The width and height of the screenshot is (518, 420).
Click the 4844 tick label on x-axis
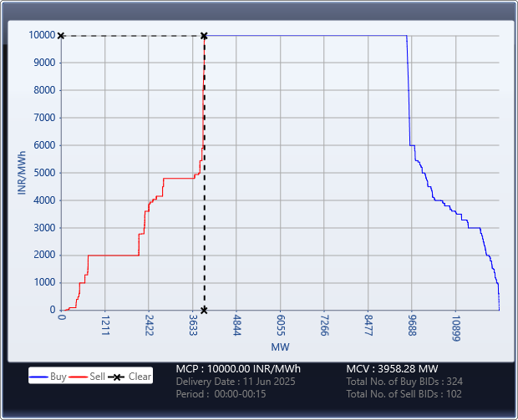point(237,325)
